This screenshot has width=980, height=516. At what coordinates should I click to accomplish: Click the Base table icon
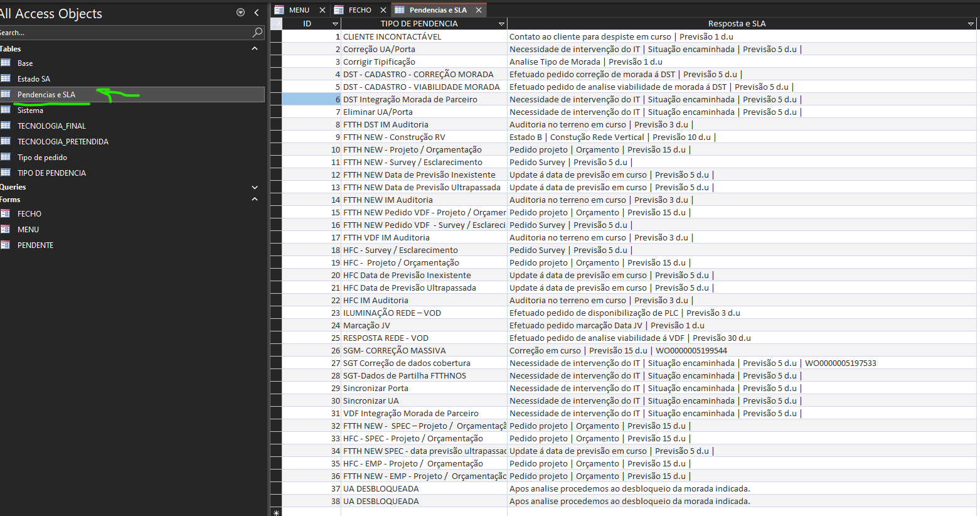tap(6, 63)
